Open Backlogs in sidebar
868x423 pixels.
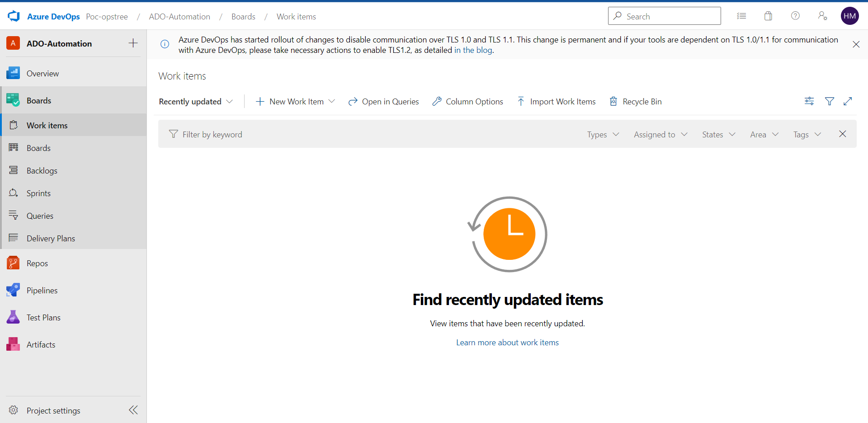click(73, 170)
